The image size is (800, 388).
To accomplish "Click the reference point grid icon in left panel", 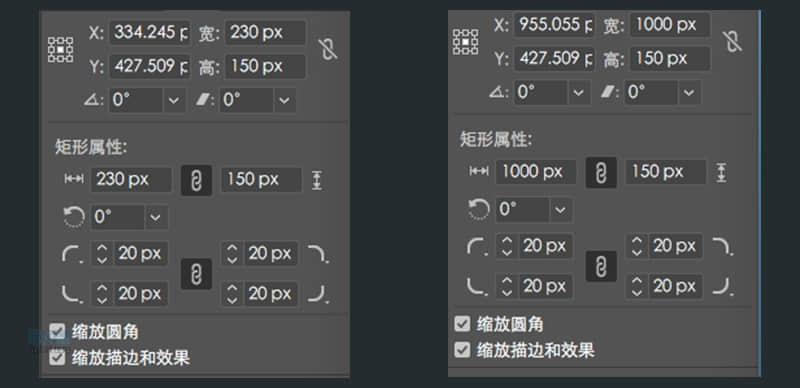I will 60,50.
